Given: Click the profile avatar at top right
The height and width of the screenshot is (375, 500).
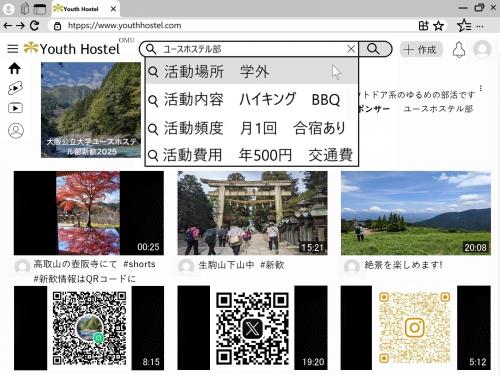Looking at the screenshot, I should (x=482, y=49).
